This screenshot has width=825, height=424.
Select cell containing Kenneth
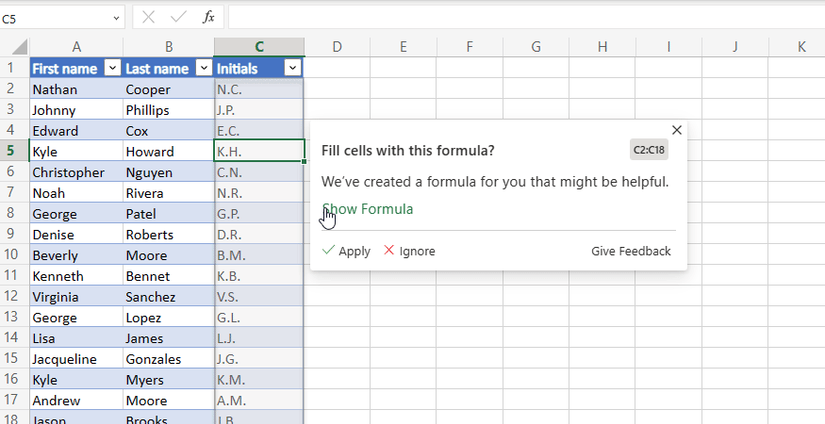(76, 276)
